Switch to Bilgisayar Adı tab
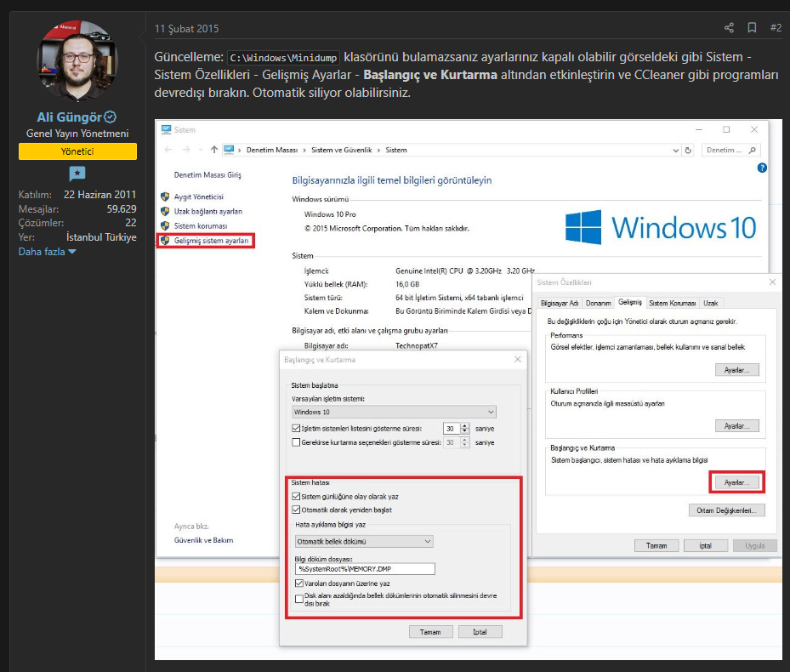The width and height of the screenshot is (790, 672). [x=560, y=303]
